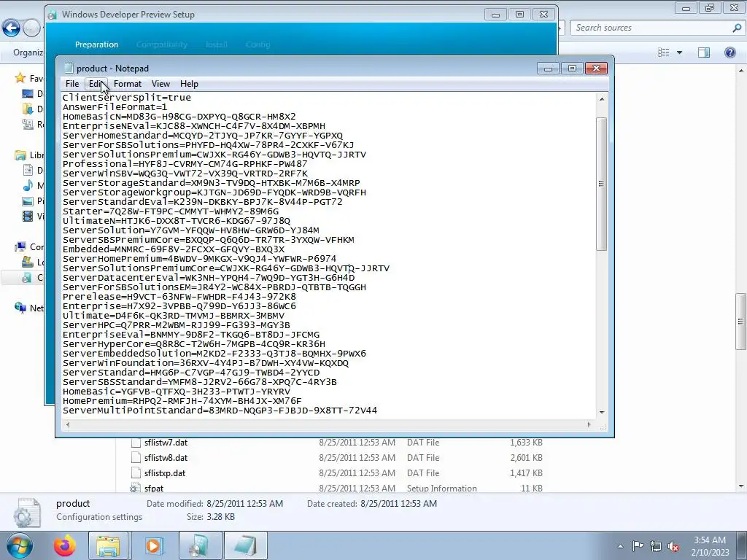Expand the view options dropdown arrow
This screenshot has width=747, height=560.
coord(679,52)
